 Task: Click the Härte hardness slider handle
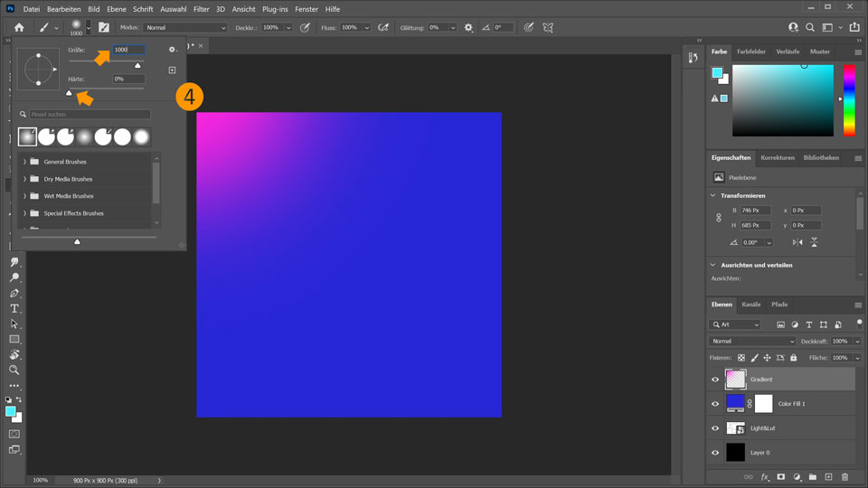coord(69,92)
